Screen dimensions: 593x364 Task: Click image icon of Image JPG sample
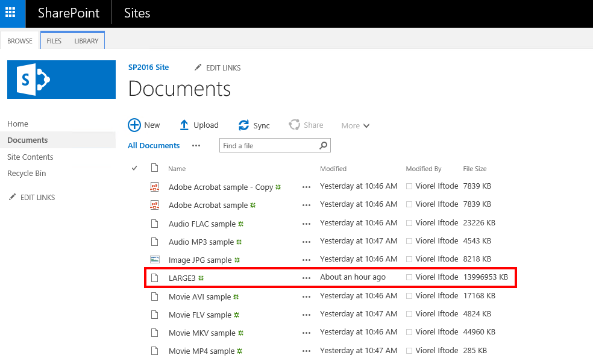tap(155, 260)
